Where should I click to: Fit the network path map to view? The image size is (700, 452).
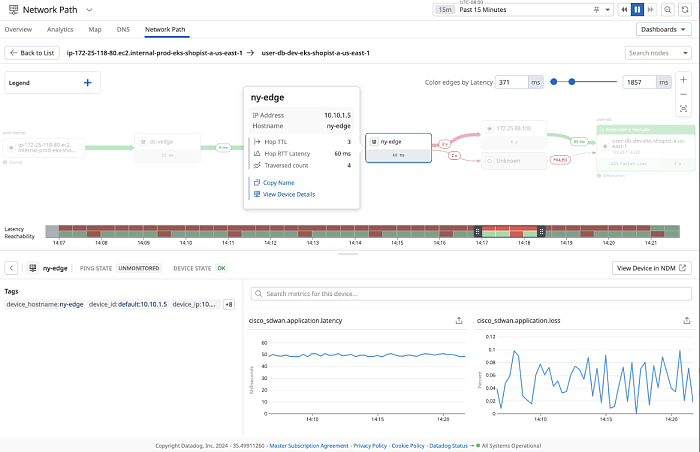click(x=683, y=108)
